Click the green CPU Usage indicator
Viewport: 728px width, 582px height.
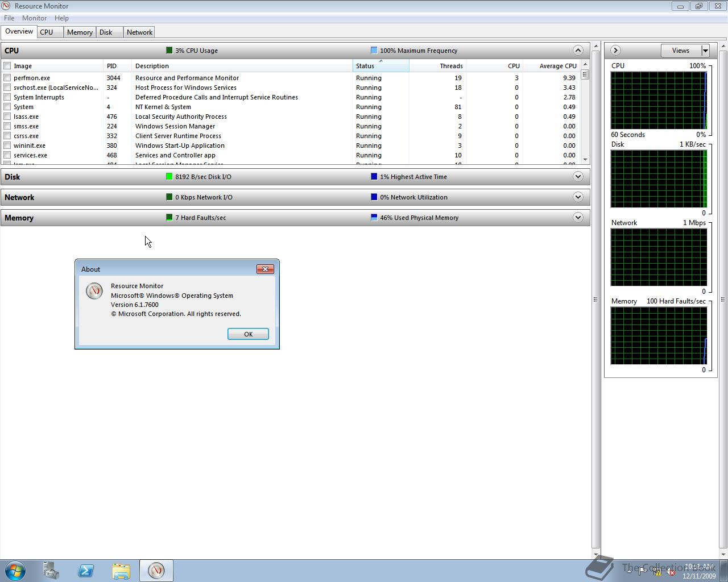169,50
